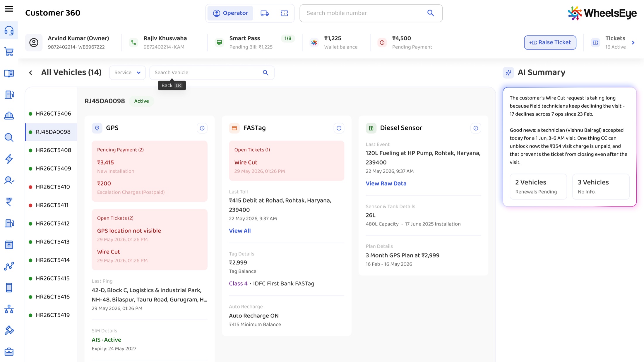Viewport: 644px width, 362px height.
Task: Show GPS info icon
Action: tap(202, 128)
